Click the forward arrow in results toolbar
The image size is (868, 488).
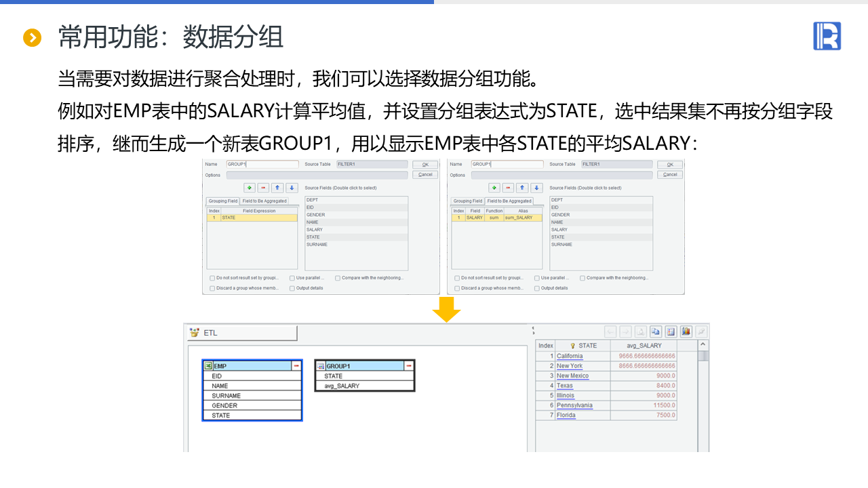(x=625, y=331)
